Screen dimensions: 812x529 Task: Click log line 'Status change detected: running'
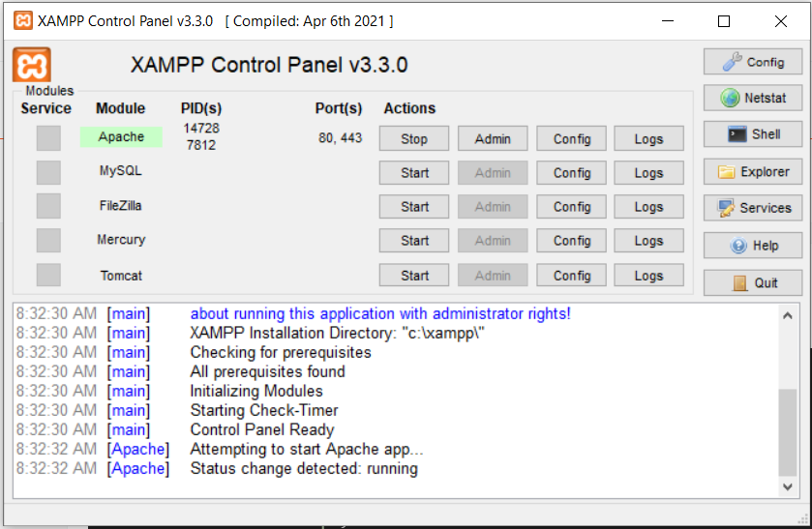click(304, 468)
